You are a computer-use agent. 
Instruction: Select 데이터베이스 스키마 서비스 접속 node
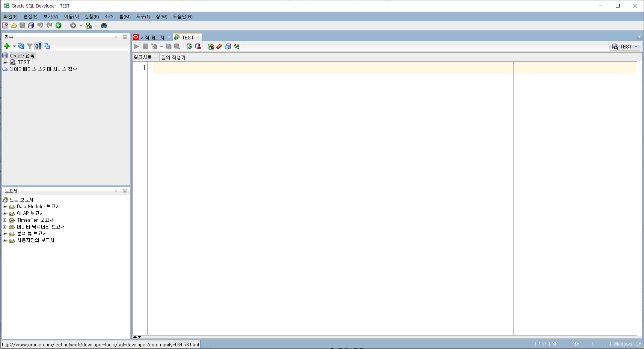[43, 69]
